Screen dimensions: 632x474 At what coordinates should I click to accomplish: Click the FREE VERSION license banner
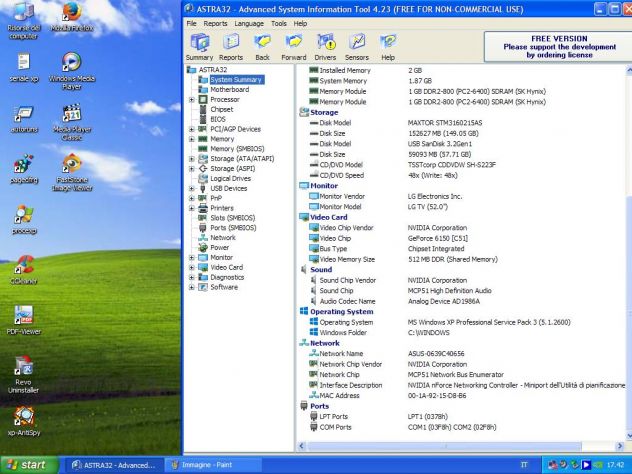(x=559, y=47)
